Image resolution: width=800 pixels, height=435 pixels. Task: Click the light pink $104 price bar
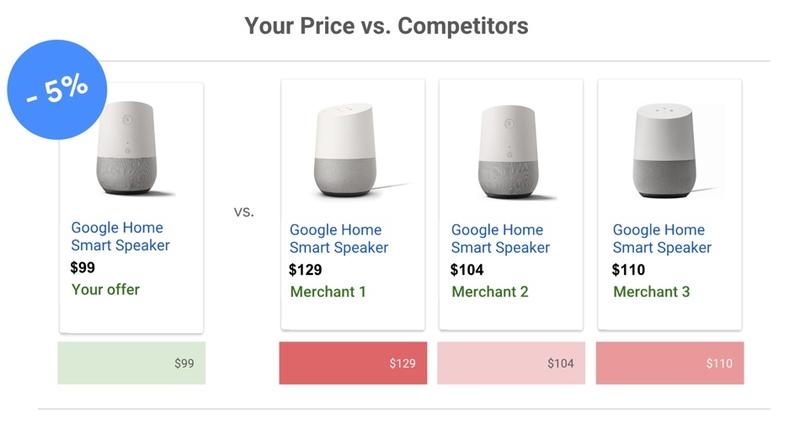(x=511, y=363)
